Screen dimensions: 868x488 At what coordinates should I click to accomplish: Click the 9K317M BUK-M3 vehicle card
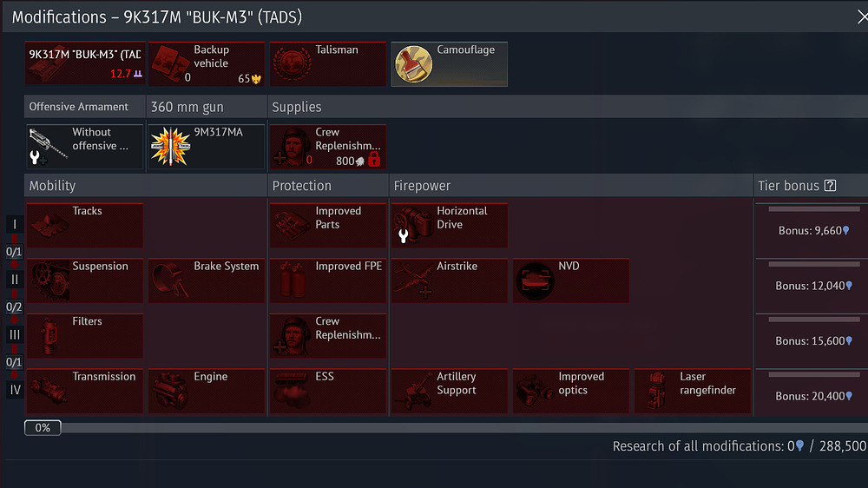click(85, 63)
